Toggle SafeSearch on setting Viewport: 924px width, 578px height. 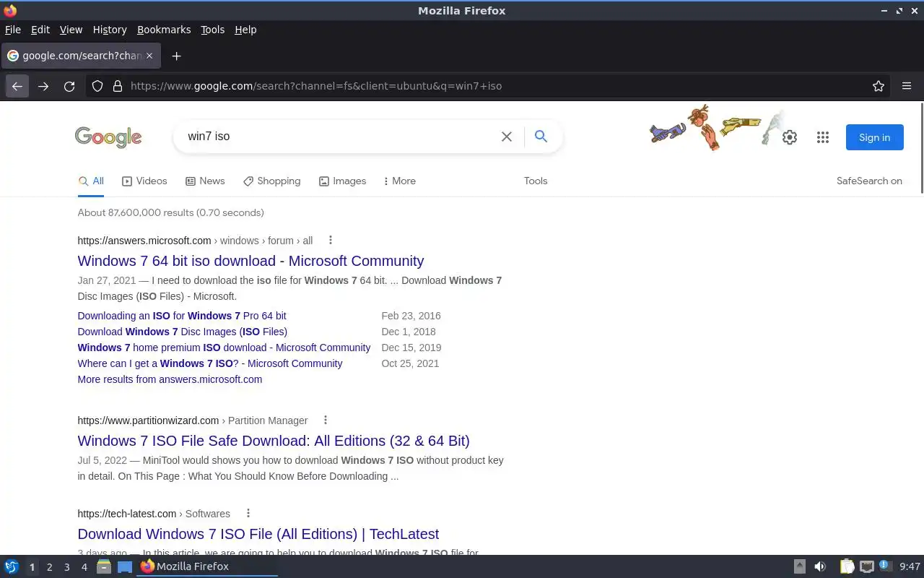[x=869, y=181]
